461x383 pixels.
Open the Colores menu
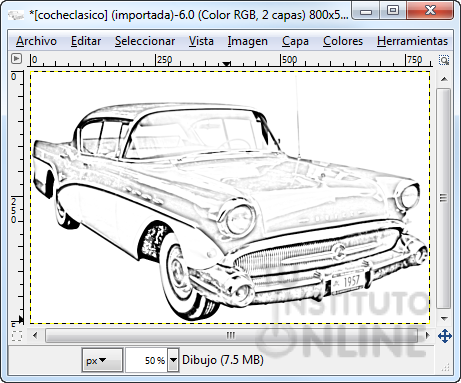pos(343,41)
